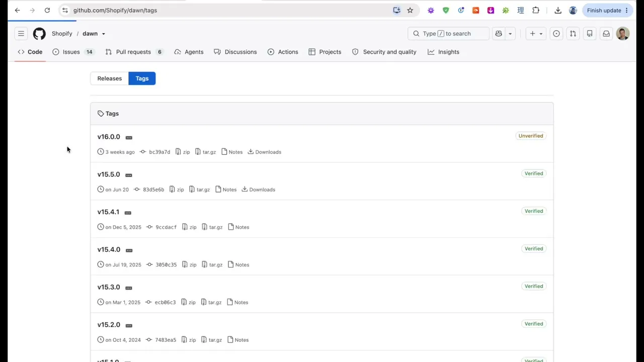The height and width of the screenshot is (362, 644).
Task: Bookmark this page with the star icon
Action: click(410, 10)
